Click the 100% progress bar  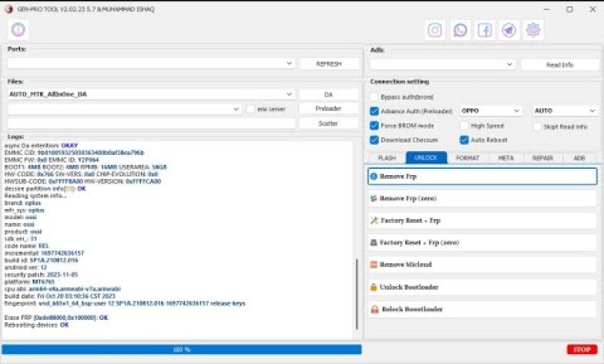(x=181, y=349)
